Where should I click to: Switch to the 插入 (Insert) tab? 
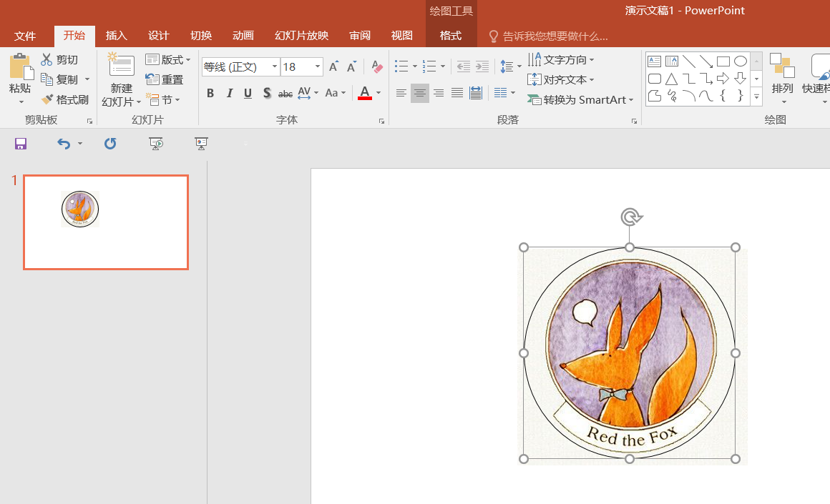116,36
